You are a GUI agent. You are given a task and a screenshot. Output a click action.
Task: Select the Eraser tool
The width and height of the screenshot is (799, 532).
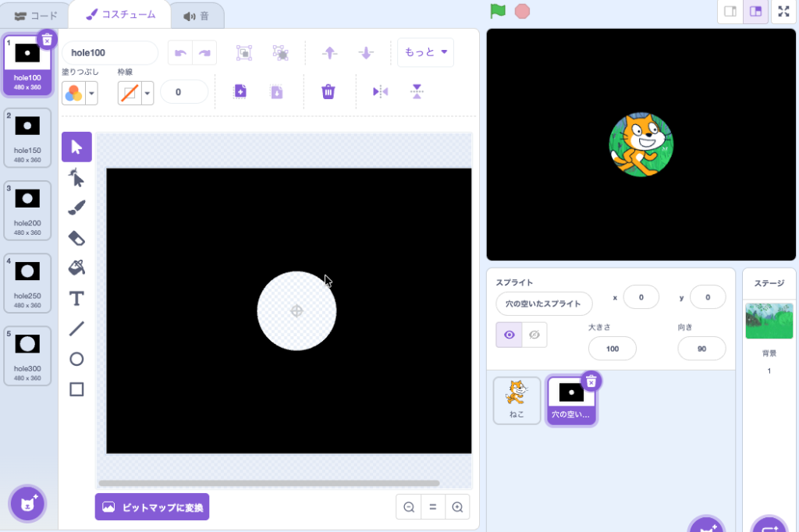(76, 238)
